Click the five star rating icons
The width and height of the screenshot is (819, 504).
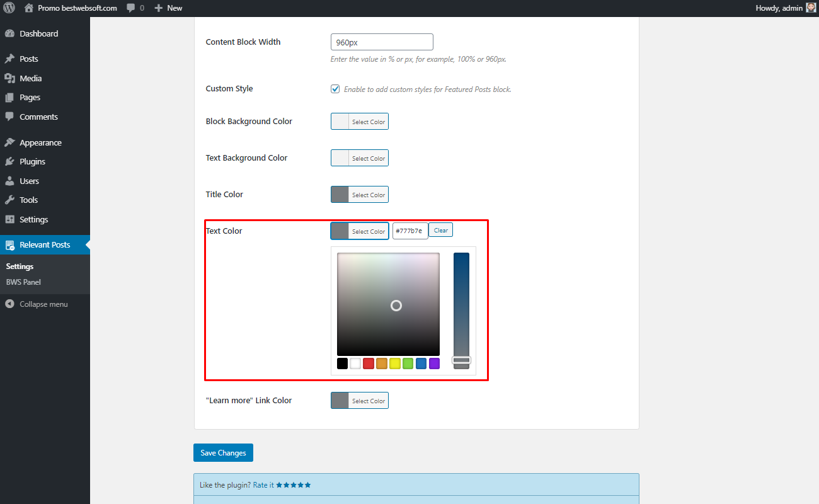294,485
